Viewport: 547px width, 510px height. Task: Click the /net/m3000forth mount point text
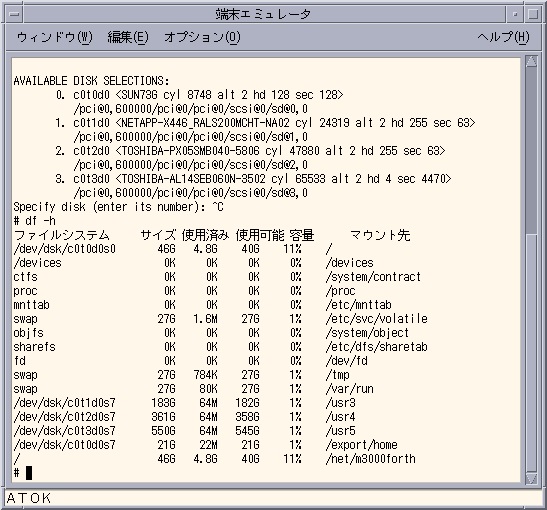[x=370, y=459]
